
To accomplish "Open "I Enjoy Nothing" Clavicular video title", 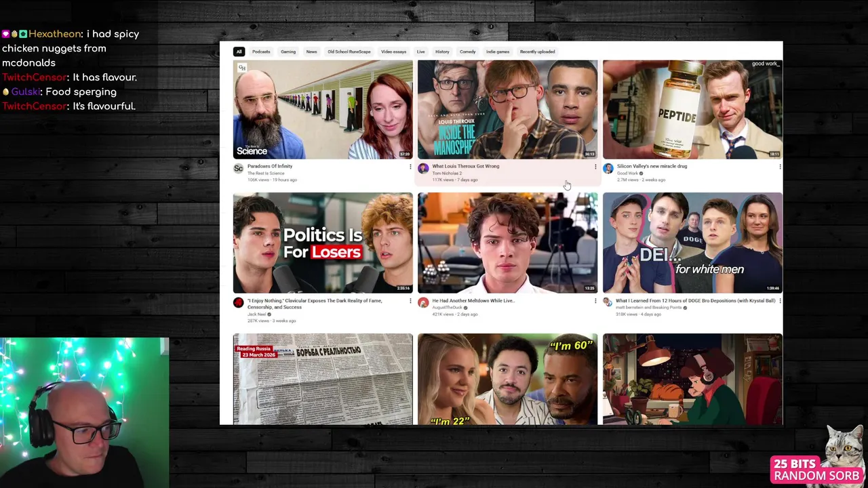I will pyautogui.click(x=315, y=303).
